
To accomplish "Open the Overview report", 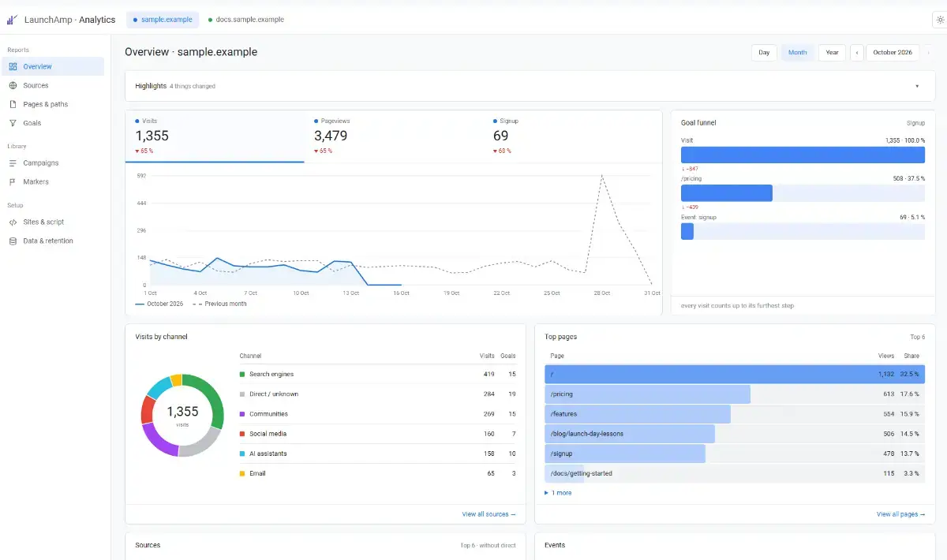I will (54, 66).
